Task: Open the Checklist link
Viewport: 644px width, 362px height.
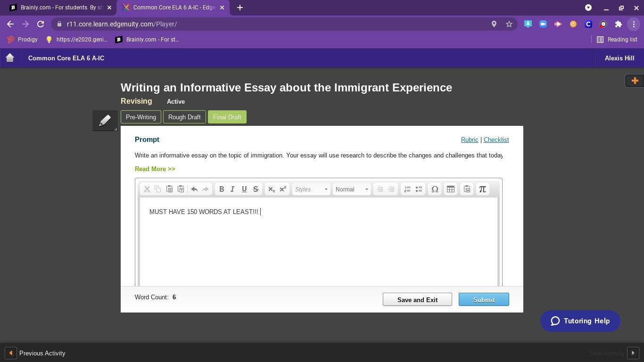Action: 496,140
